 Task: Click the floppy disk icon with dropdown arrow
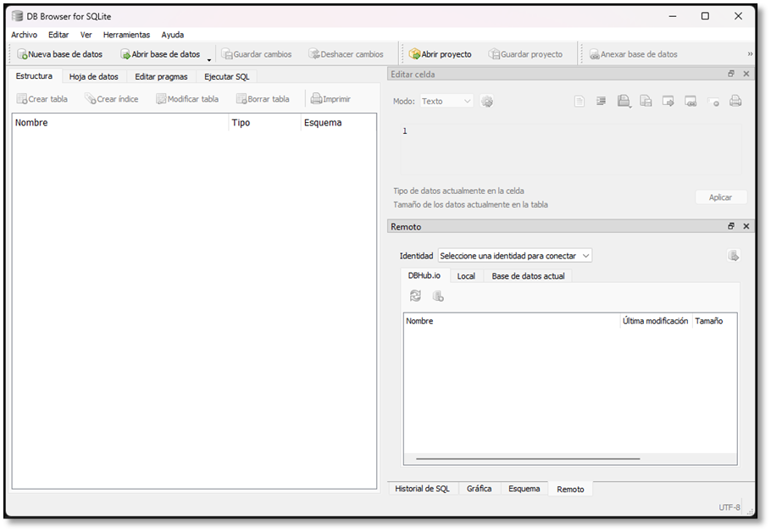[x=624, y=102]
